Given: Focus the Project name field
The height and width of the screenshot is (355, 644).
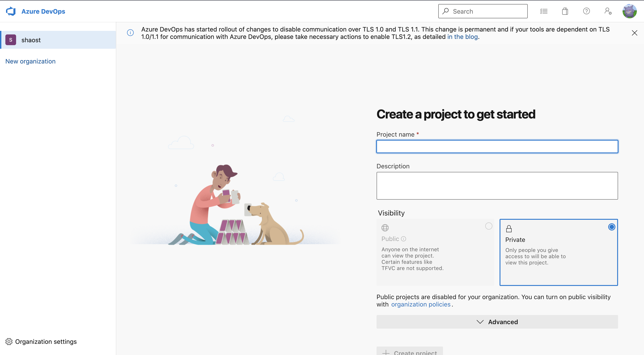Looking at the screenshot, I should [497, 147].
